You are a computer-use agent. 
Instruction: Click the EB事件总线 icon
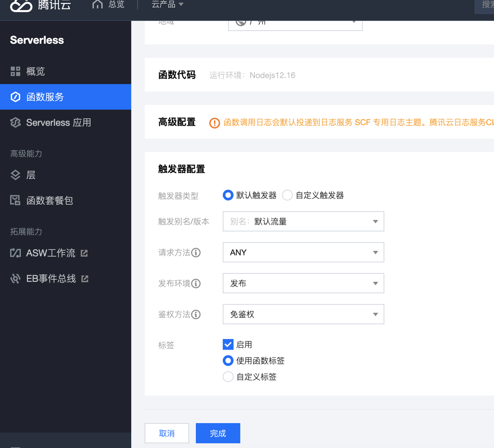(15, 279)
